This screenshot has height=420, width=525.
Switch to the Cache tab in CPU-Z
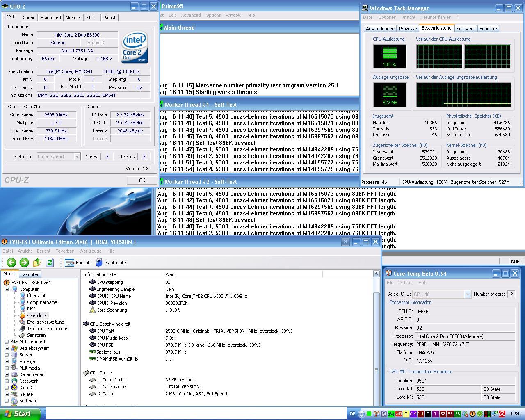(29, 18)
